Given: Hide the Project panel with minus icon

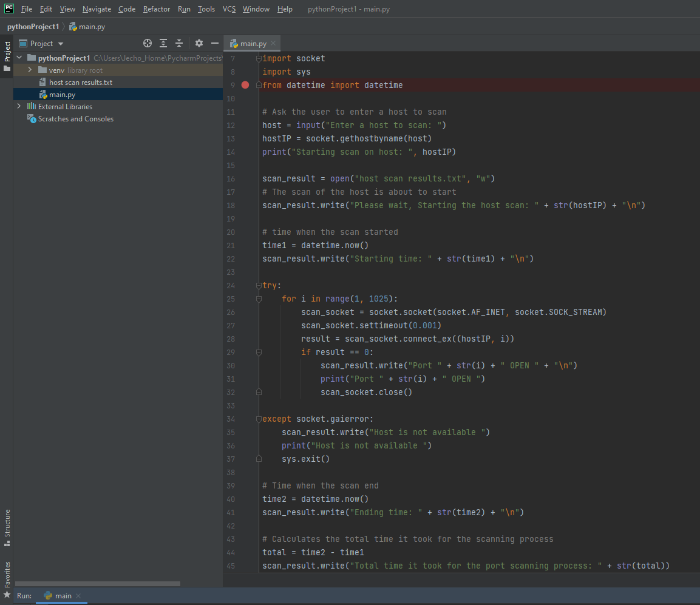Looking at the screenshot, I should 215,43.
